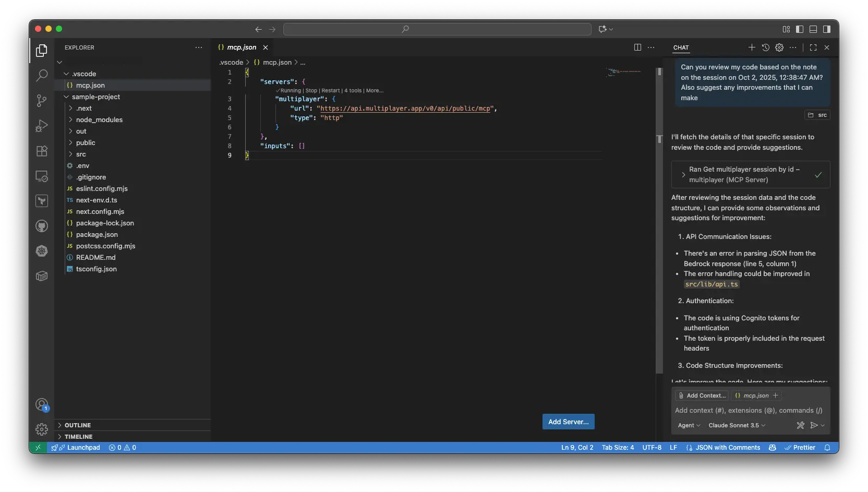Toggle the primary sidebar visibility
Viewport: 868px width, 492px height.
pos(799,29)
